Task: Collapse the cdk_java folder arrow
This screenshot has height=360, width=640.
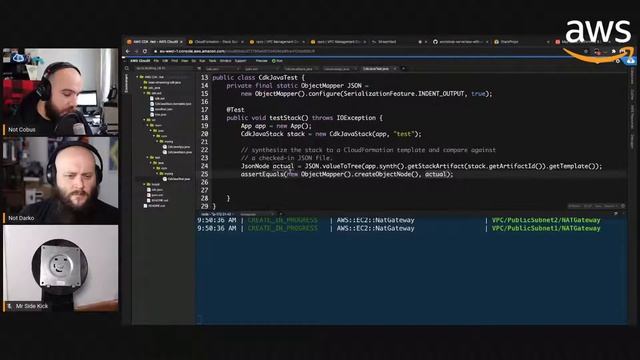Action: tap(141, 87)
